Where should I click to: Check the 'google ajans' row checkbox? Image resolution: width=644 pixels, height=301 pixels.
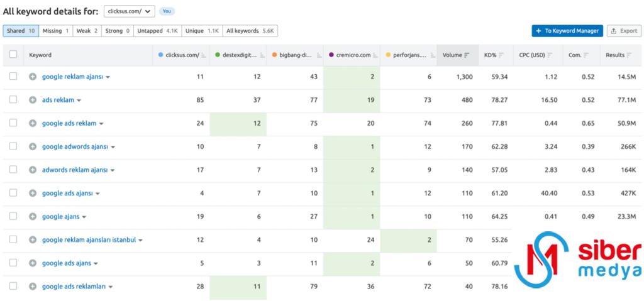point(13,216)
